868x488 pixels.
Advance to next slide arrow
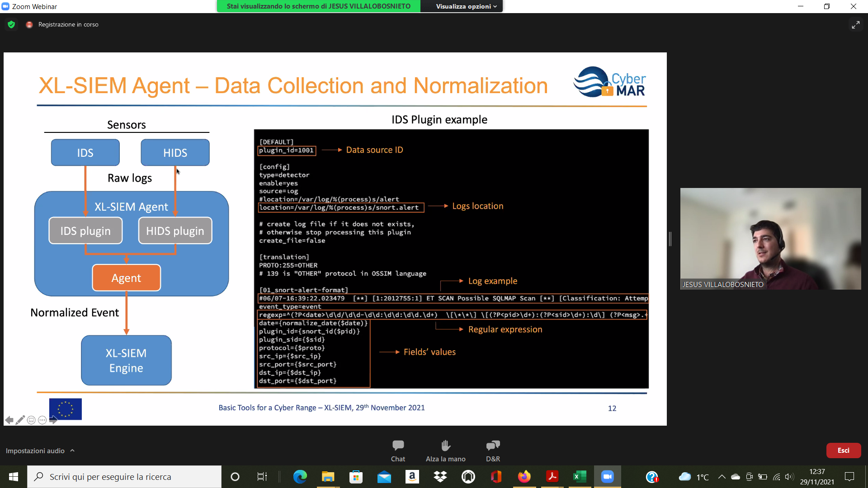[53, 420]
